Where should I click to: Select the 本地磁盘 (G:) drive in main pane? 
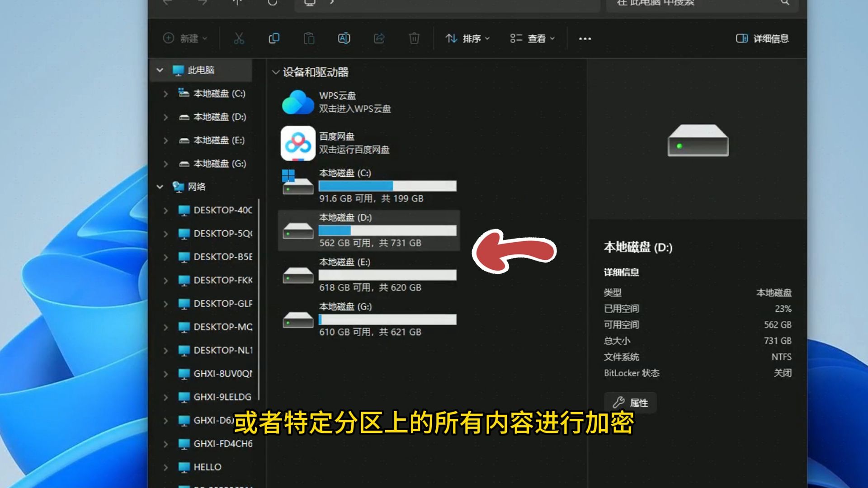click(369, 319)
